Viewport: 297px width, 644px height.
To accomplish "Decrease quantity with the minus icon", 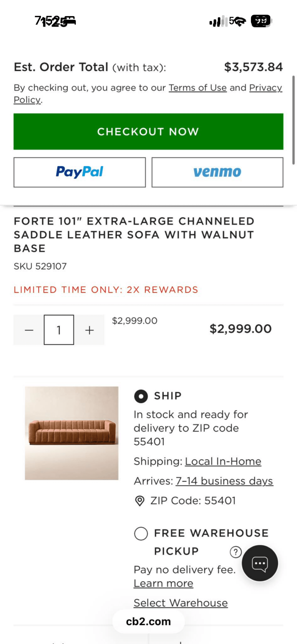I will pyautogui.click(x=29, y=330).
